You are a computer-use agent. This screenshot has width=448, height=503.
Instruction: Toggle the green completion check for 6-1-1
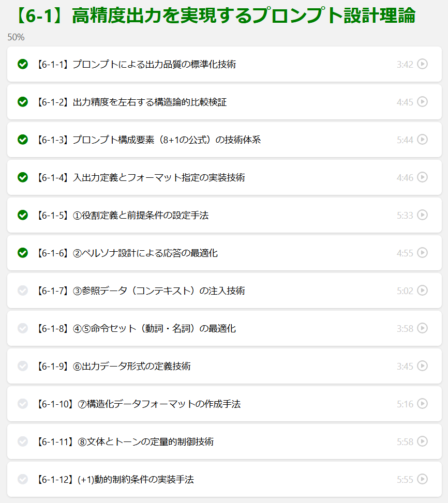point(23,64)
